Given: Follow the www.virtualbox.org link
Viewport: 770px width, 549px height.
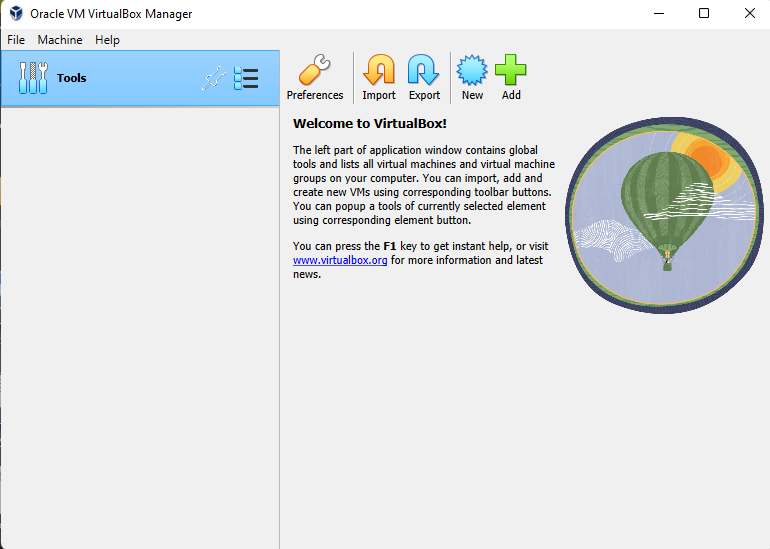Looking at the screenshot, I should 340,260.
